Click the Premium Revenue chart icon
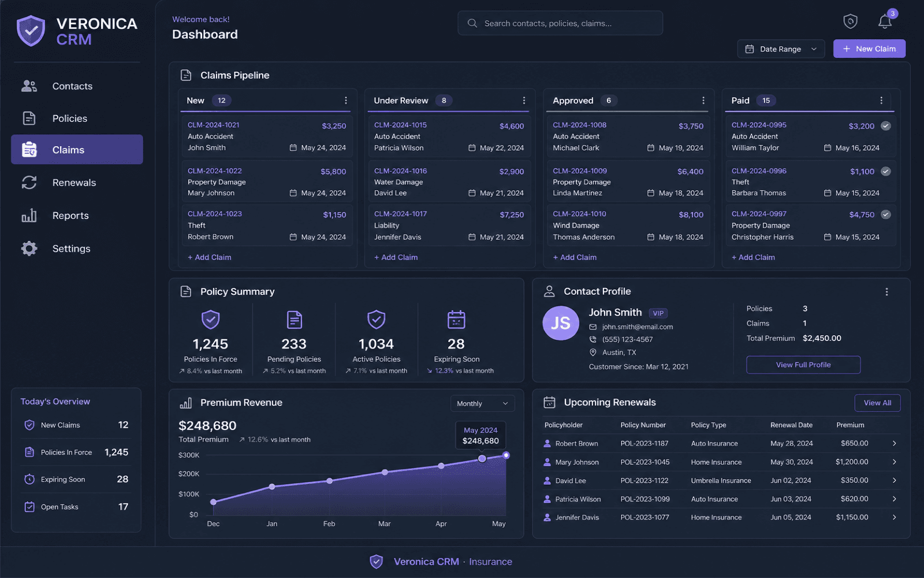This screenshot has width=924, height=578. (186, 403)
